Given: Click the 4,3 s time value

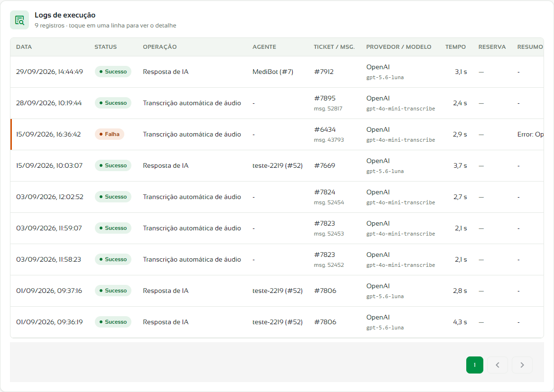Looking at the screenshot, I should pyautogui.click(x=460, y=322).
